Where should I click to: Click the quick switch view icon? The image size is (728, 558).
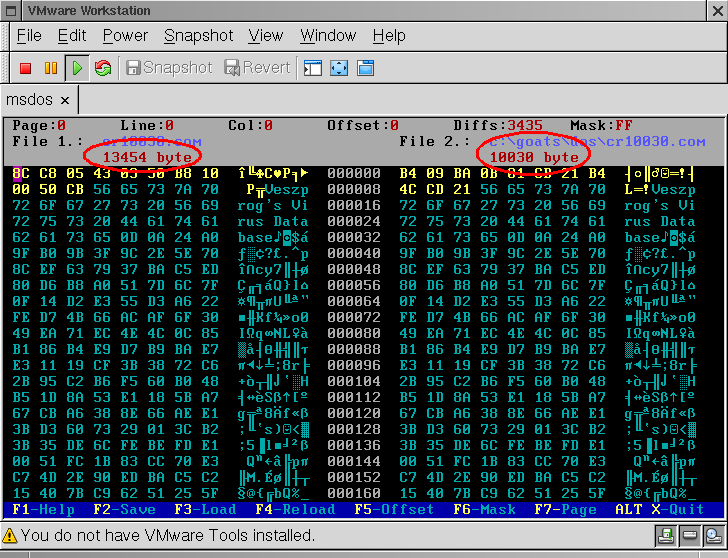(365, 68)
